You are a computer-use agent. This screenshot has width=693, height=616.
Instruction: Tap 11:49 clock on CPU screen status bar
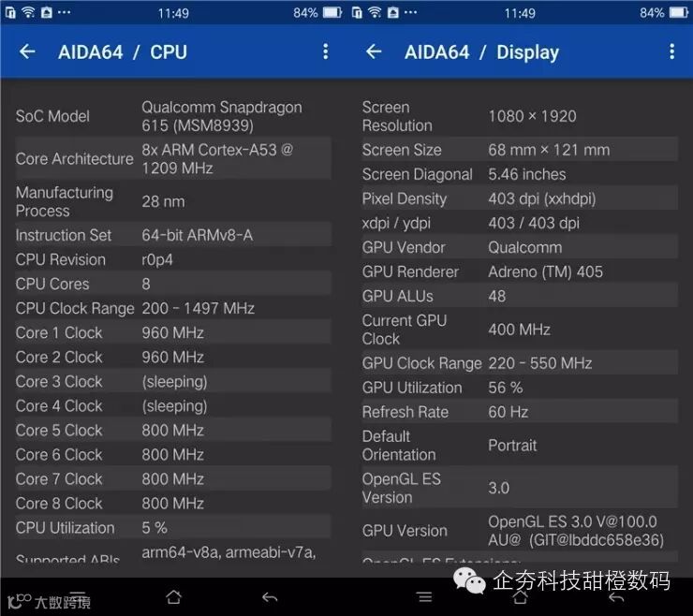pyautogui.click(x=173, y=13)
